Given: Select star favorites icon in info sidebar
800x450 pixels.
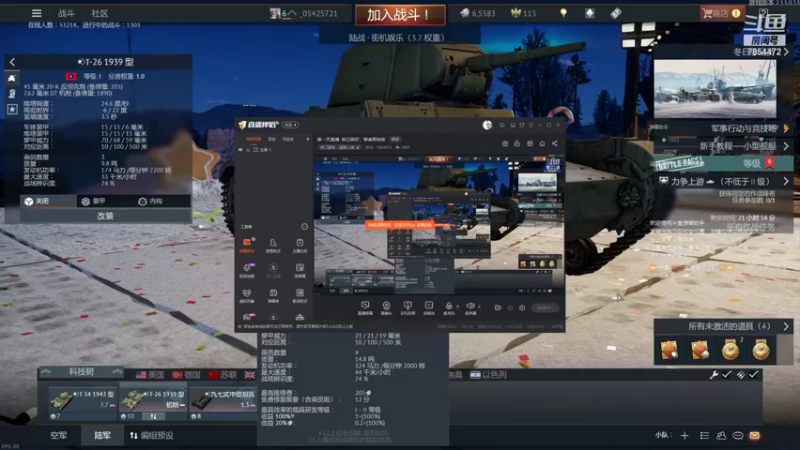Looking at the screenshot, I should click(12, 109).
